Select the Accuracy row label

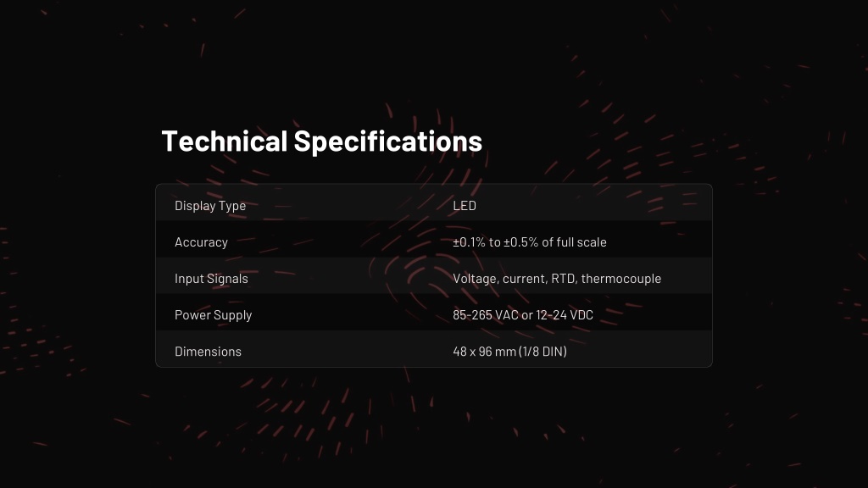pos(201,242)
